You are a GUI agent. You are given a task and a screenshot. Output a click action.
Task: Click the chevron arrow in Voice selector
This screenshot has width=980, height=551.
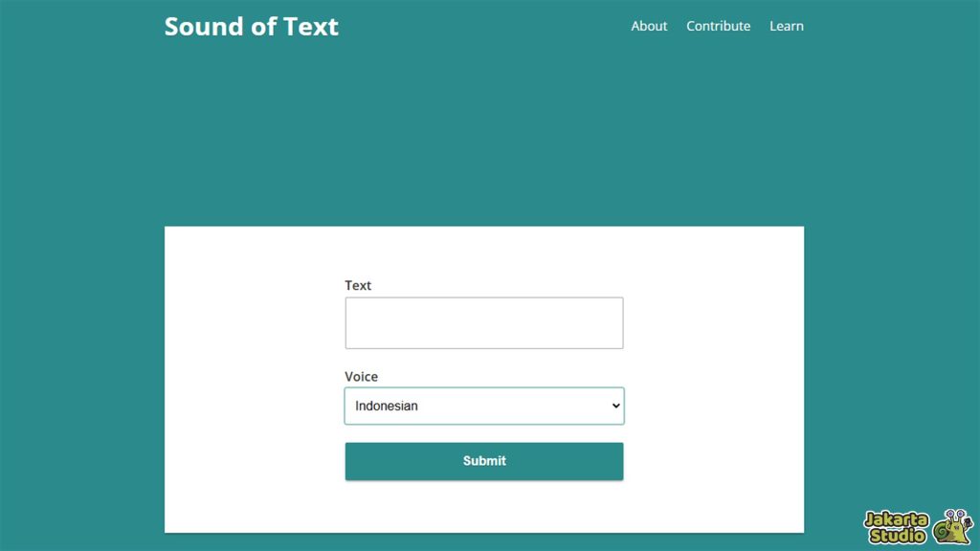[x=615, y=406]
